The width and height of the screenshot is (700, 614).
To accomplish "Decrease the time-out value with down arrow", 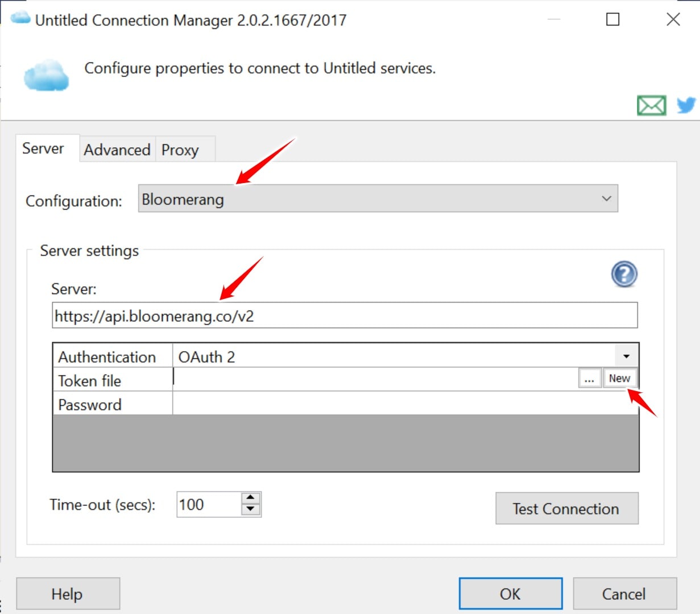I will [250, 510].
